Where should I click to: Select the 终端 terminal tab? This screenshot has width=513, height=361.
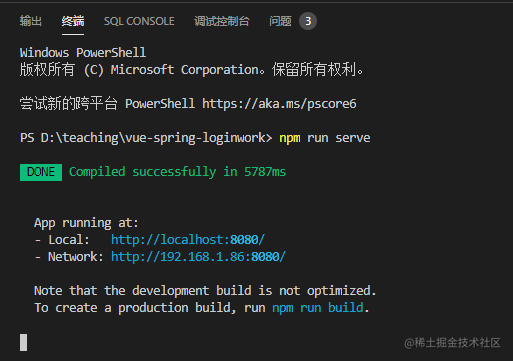point(73,21)
